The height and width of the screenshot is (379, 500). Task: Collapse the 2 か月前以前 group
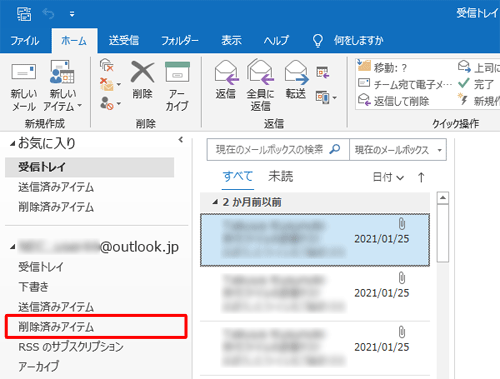[215, 202]
